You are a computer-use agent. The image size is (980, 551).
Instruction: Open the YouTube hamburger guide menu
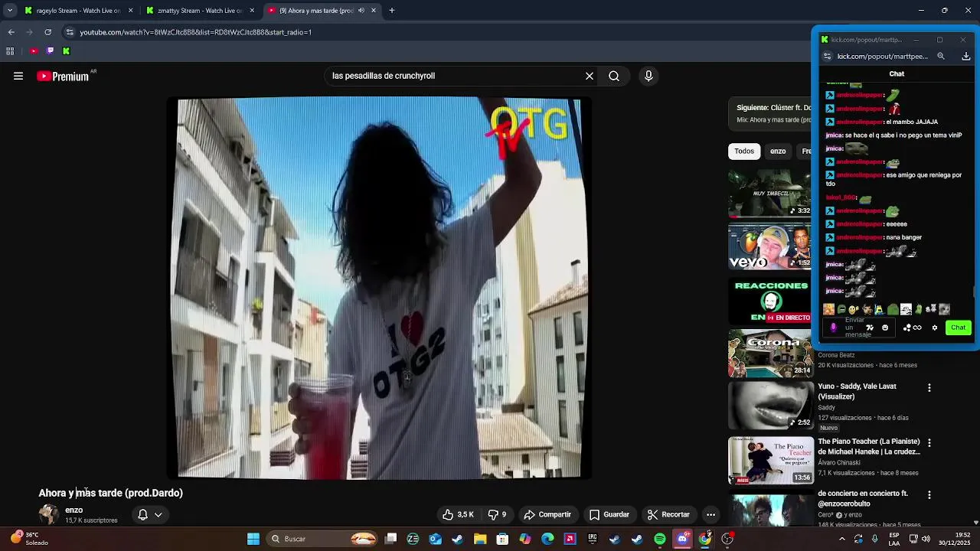18,76
